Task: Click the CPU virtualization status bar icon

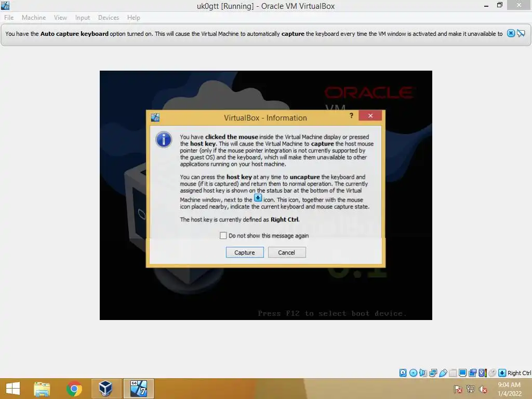Action: click(x=482, y=373)
